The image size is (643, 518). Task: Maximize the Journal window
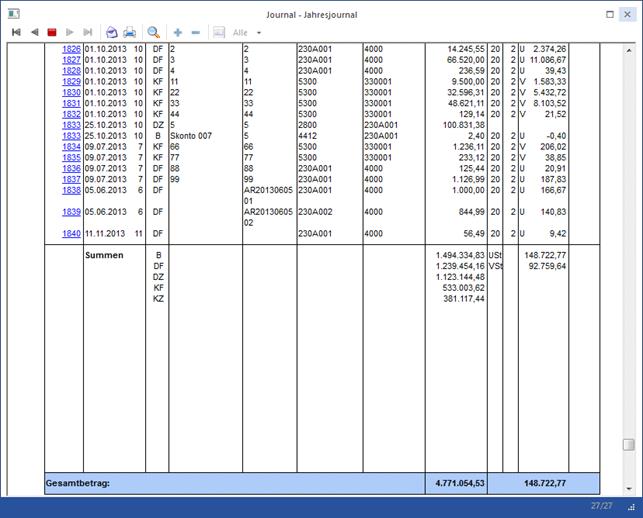(610, 14)
